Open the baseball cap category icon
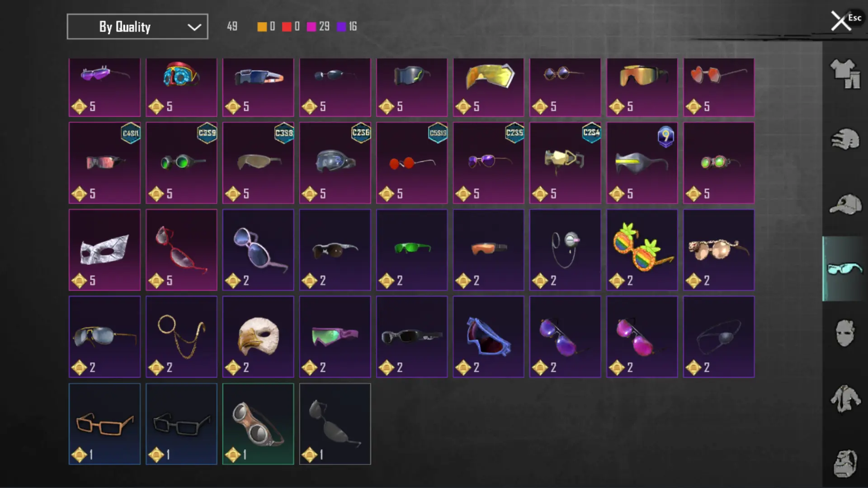The width and height of the screenshot is (868, 488). pos(845,204)
